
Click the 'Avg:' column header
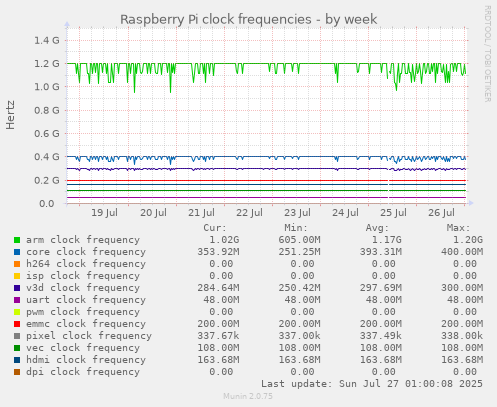pos(377,228)
